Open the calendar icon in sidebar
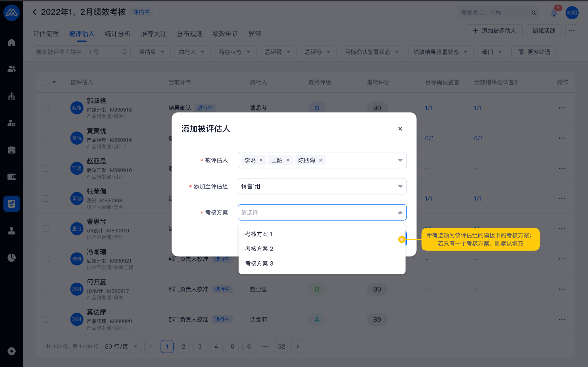 pyautogui.click(x=11, y=150)
